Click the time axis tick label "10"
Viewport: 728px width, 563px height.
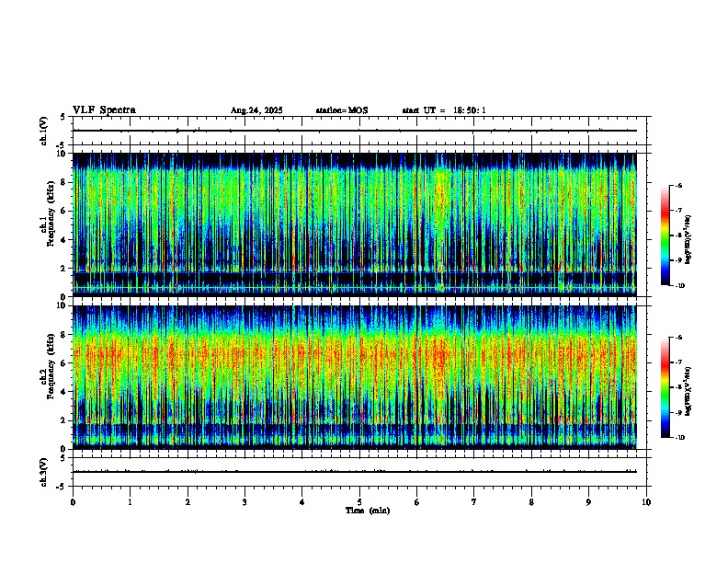[646, 502]
